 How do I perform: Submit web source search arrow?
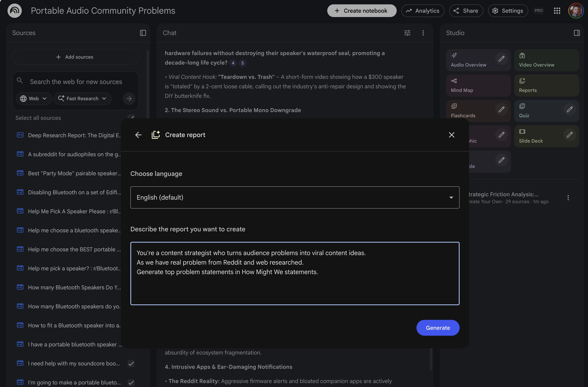(129, 99)
